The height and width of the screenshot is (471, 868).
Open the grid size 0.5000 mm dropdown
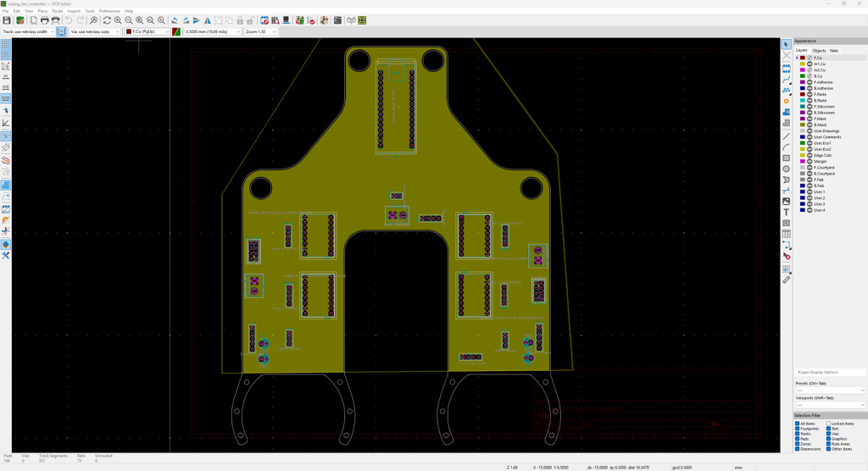(x=213, y=32)
